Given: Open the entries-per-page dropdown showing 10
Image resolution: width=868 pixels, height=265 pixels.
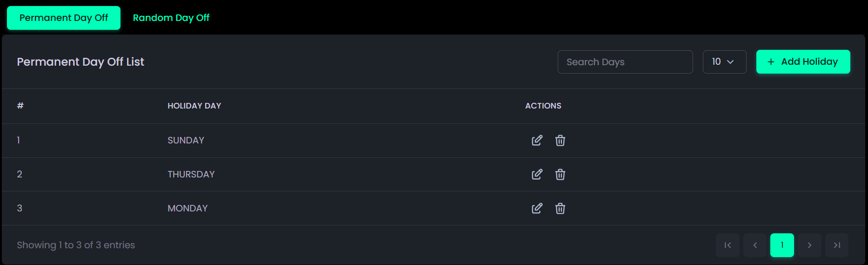Looking at the screenshot, I should [x=724, y=62].
